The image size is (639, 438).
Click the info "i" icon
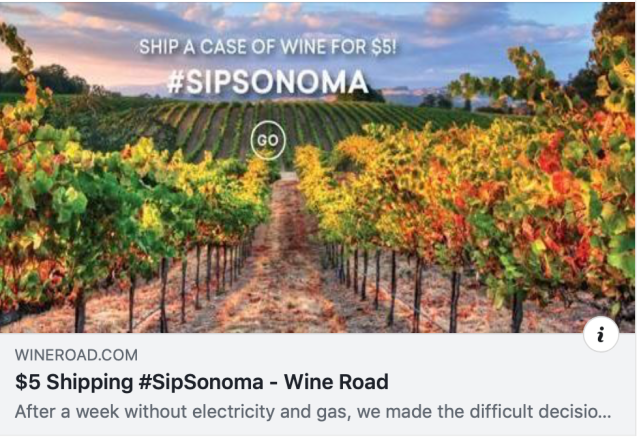click(600, 336)
